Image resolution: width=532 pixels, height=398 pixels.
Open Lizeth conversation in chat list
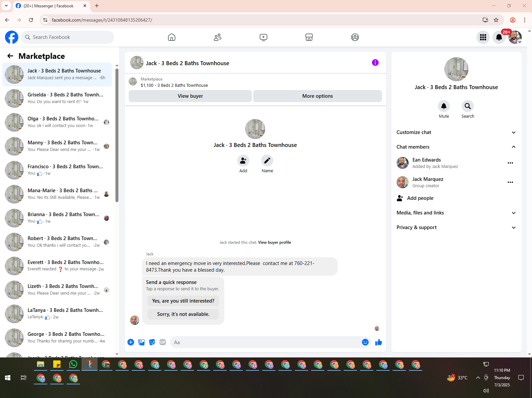(x=57, y=290)
